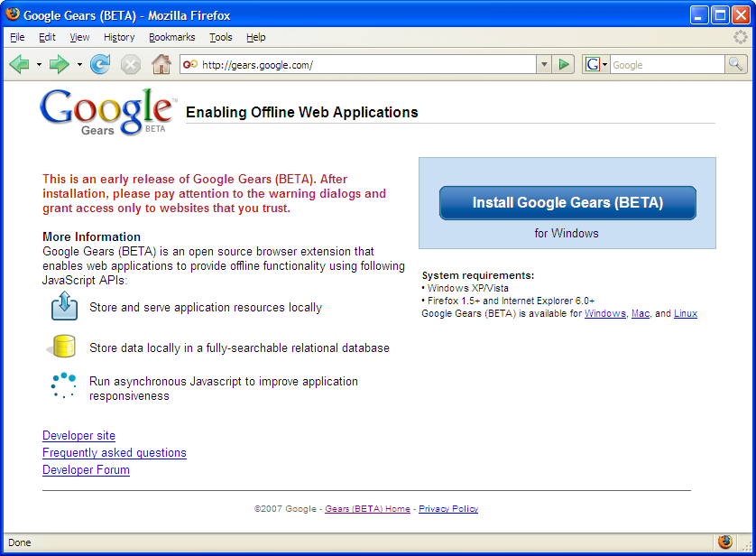The image size is (756, 556).
Task: Minimize the Firefox window
Action: point(698,15)
